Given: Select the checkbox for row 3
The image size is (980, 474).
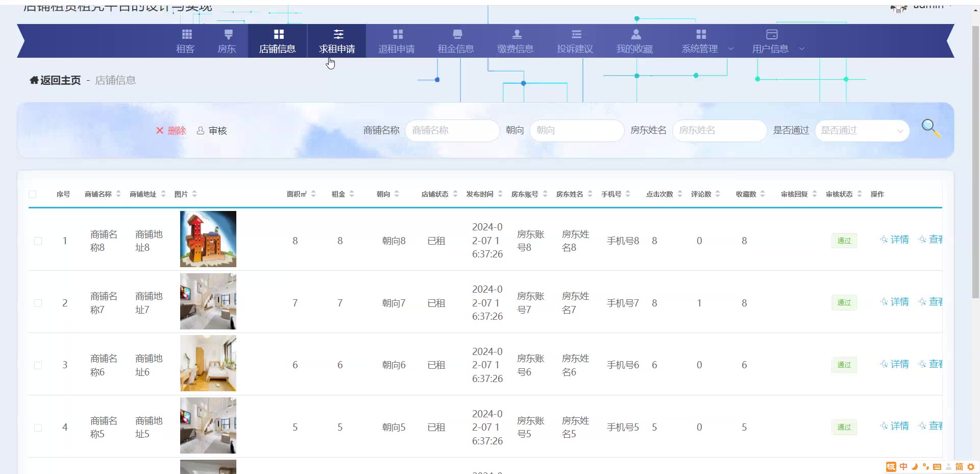Looking at the screenshot, I should coord(38,365).
